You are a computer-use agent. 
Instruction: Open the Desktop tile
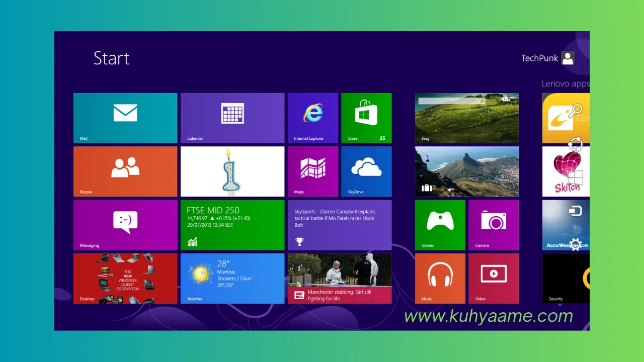(125, 279)
